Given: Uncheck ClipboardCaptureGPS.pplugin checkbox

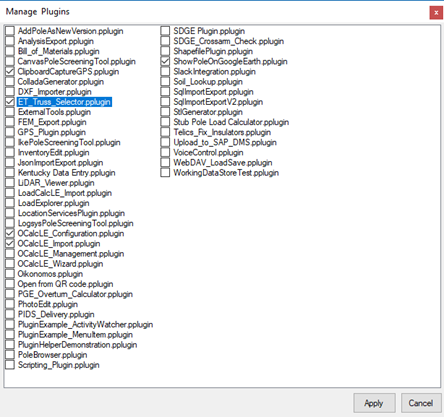Looking at the screenshot, I should click(x=10, y=71).
